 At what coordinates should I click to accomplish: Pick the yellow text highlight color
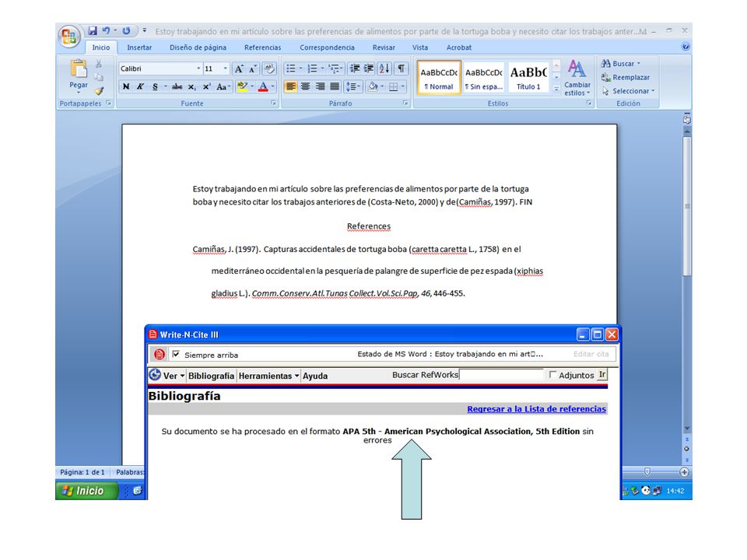click(x=241, y=86)
